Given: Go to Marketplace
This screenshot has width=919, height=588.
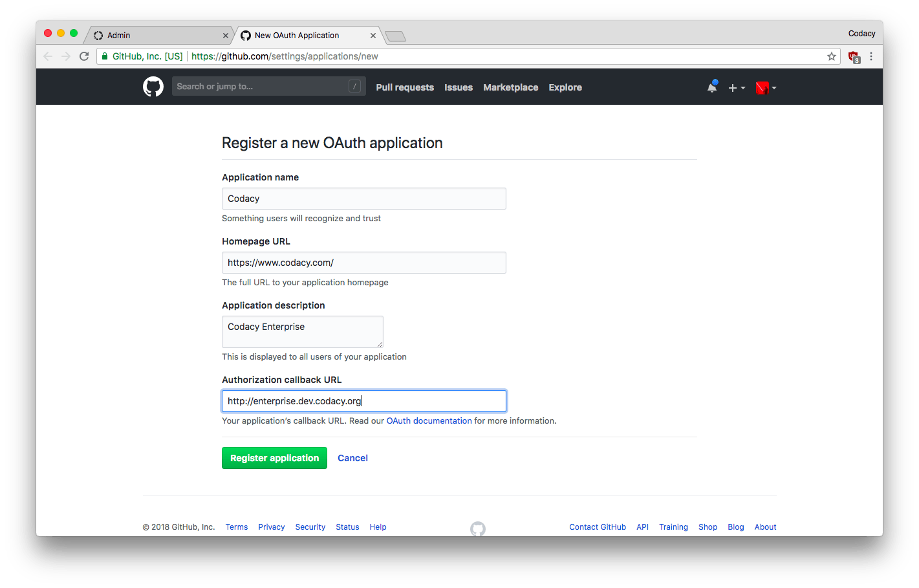Looking at the screenshot, I should (x=511, y=87).
